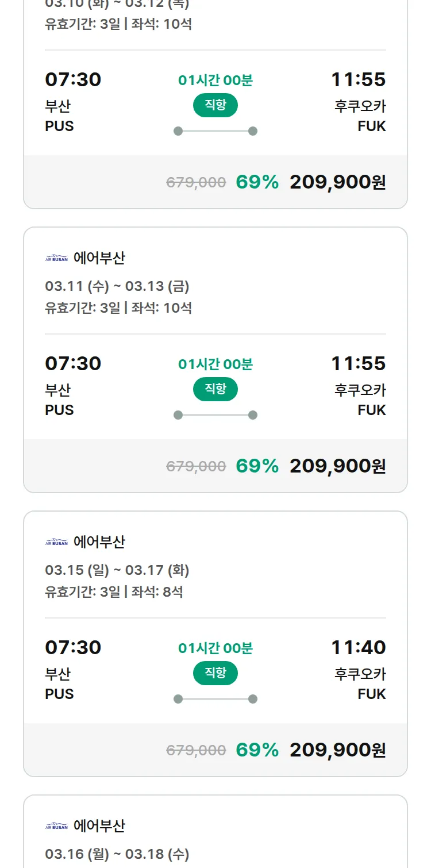Click the 69% discount on the 03.15 flight

[x=257, y=750]
